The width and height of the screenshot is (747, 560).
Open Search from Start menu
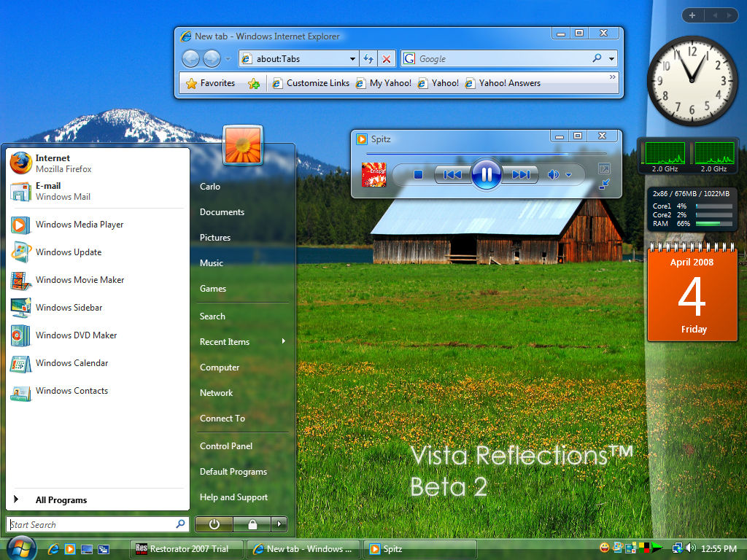point(212,316)
